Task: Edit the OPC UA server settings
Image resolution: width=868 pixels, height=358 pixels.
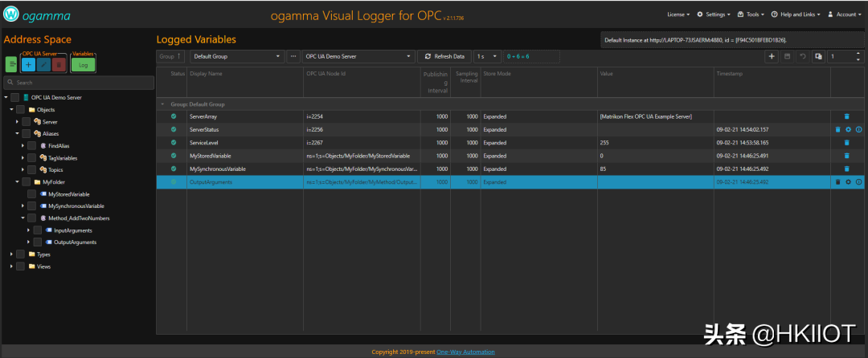Action: [x=43, y=65]
